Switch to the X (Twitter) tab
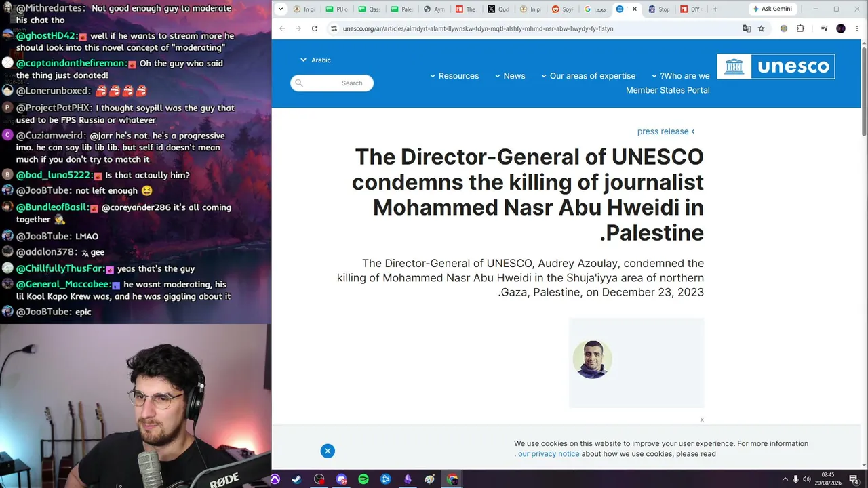The height and width of the screenshot is (488, 868). 498,9
